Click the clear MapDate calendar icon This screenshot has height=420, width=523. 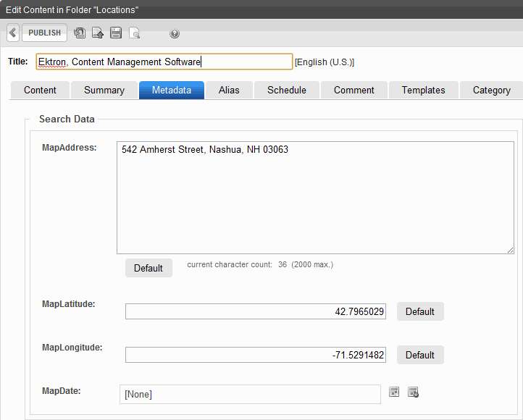[x=413, y=392]
